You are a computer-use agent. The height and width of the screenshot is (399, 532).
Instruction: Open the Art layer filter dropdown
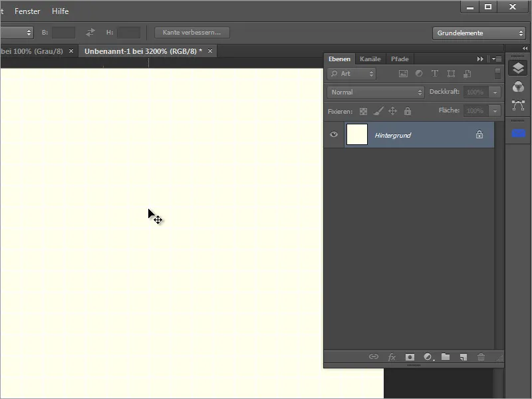(x=352, y=74)
